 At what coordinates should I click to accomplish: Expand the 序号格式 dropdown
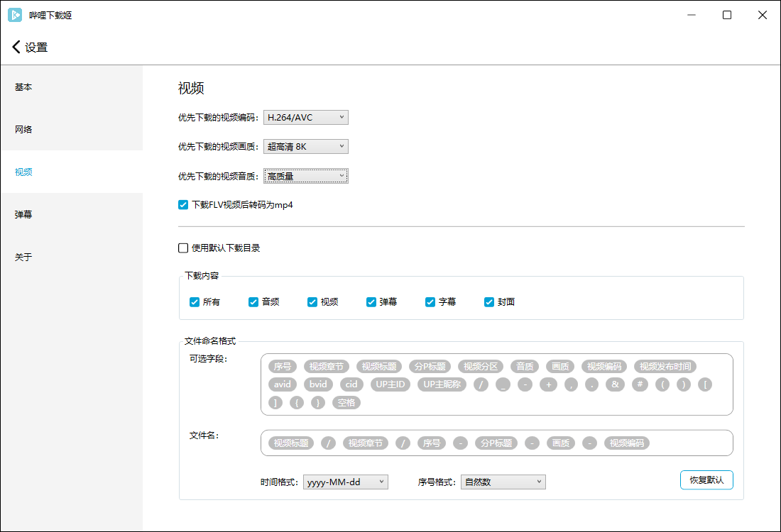(x=503, y=482)
